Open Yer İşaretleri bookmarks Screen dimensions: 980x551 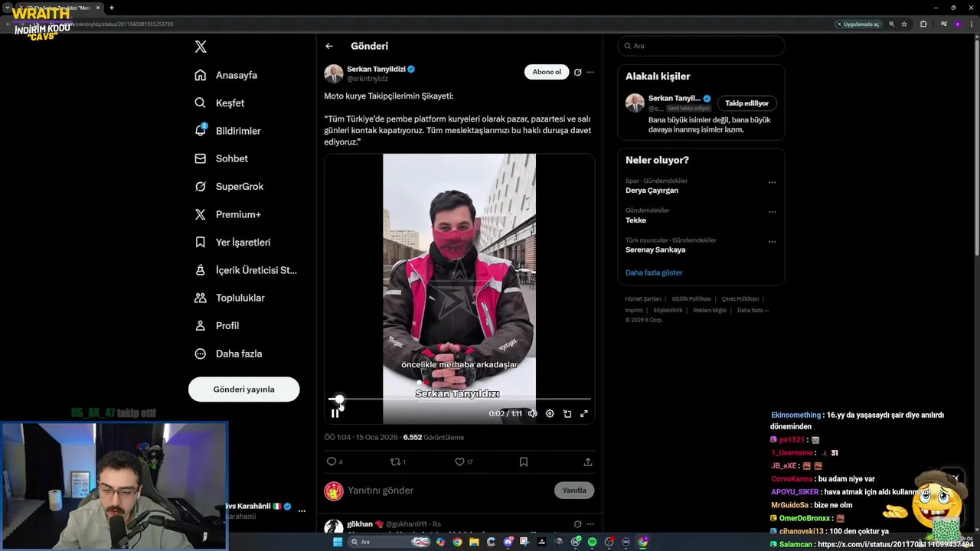[232, 242]
